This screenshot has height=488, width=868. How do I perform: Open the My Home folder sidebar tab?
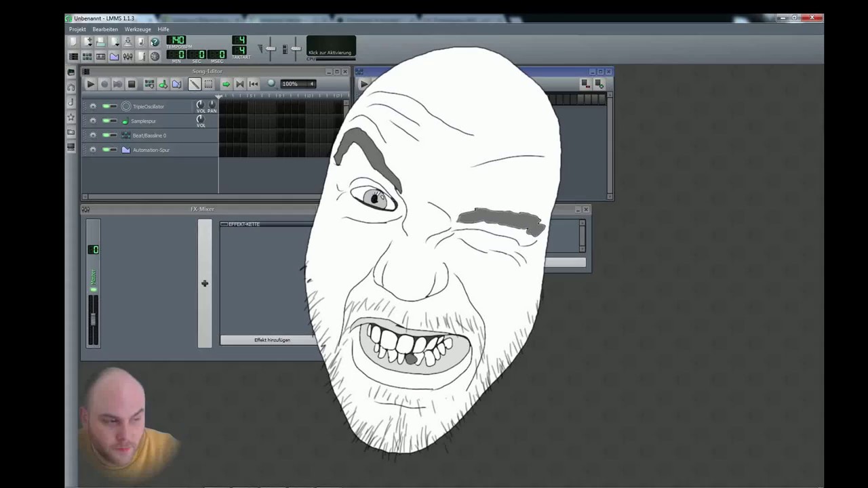click(71, 131)
